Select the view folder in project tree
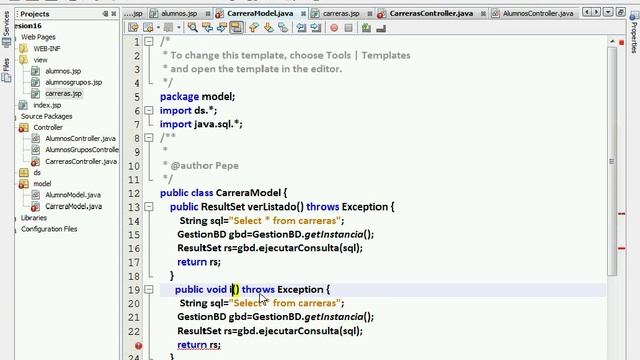 click(x=40, y=60)
